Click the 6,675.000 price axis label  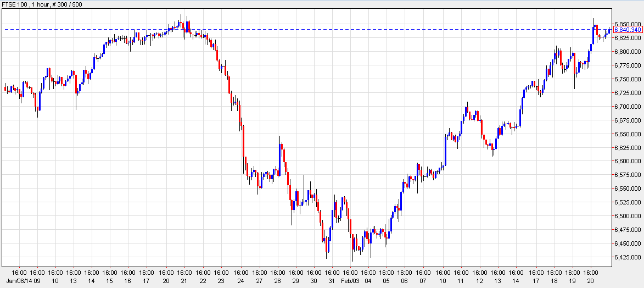pos(628,120)
